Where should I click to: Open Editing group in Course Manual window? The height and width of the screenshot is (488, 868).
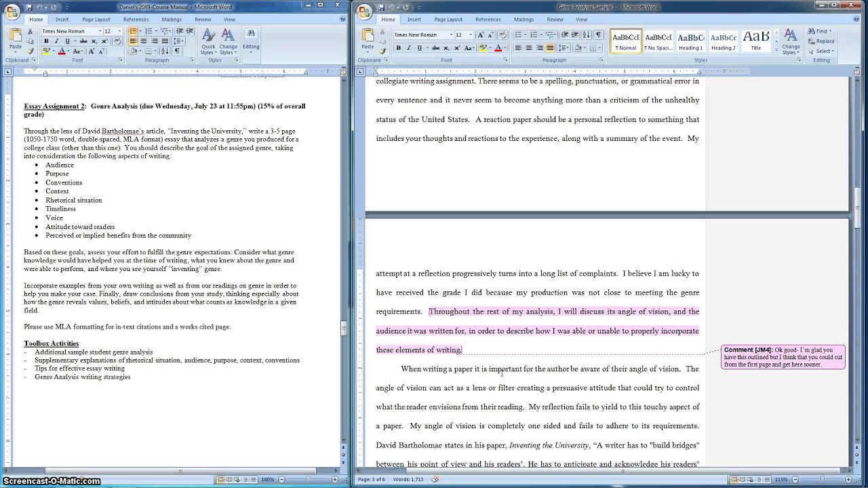click(x=251, y=40)
